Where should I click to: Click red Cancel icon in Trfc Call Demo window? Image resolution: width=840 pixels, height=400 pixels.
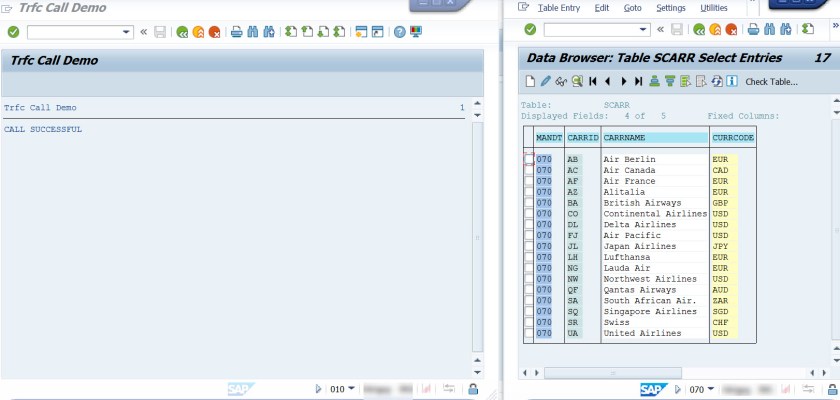pyautogui.click(x=214, y=32)
